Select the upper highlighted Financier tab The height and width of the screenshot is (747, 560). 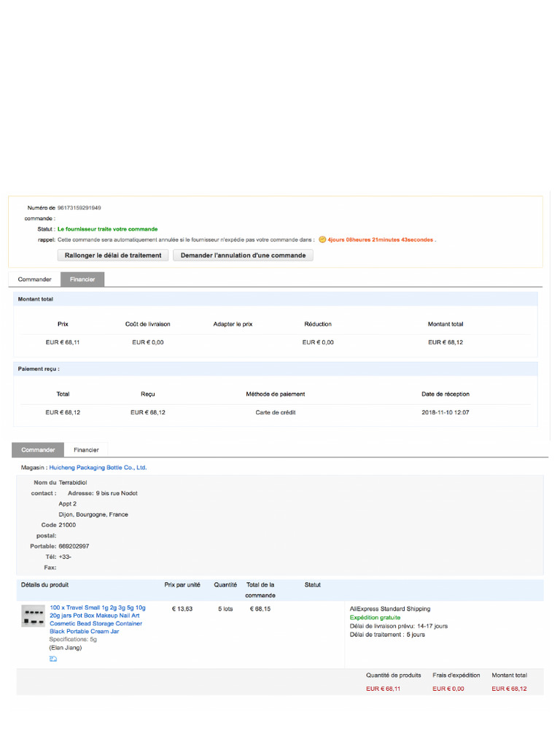pyautogui.click(x=82, y=279)
